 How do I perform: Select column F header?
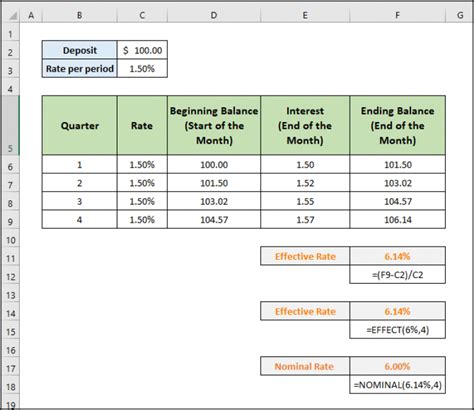click(397, 15)
